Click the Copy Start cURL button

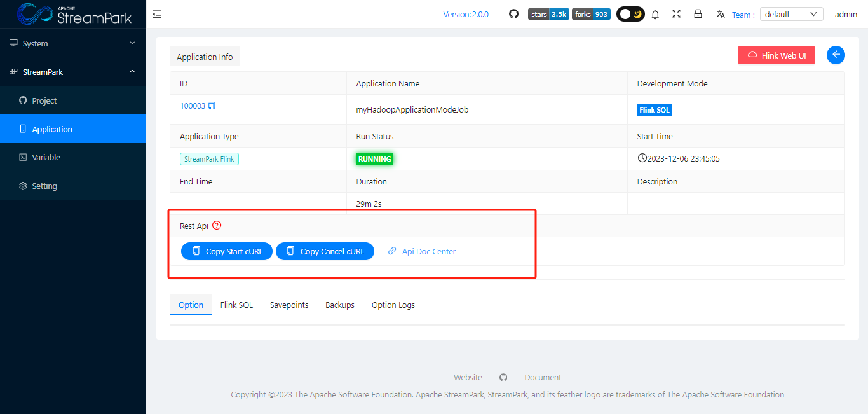(x=226, y=251)
